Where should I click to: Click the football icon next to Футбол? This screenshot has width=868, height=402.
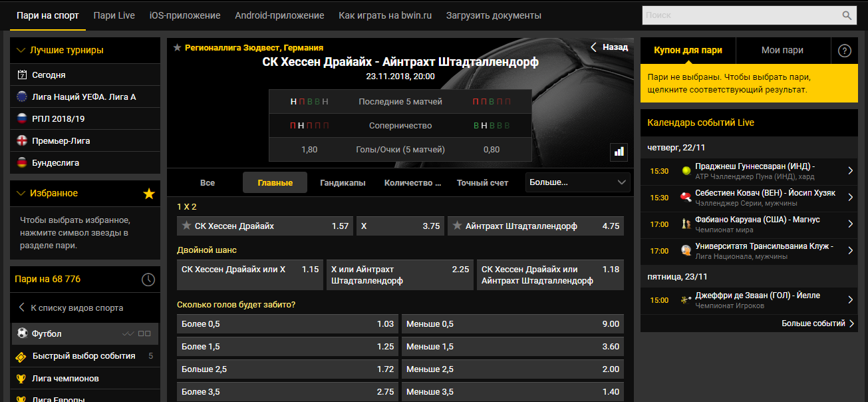tap(22, 333)
